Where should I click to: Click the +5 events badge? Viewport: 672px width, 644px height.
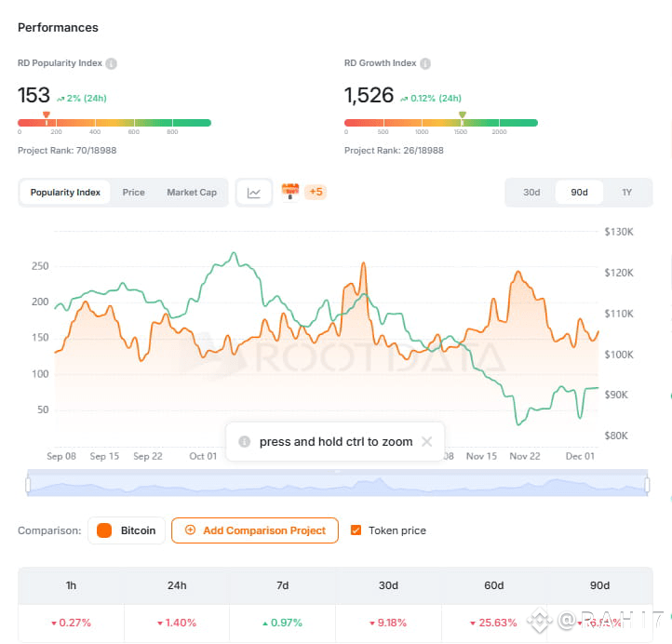(x=316, y=192)
